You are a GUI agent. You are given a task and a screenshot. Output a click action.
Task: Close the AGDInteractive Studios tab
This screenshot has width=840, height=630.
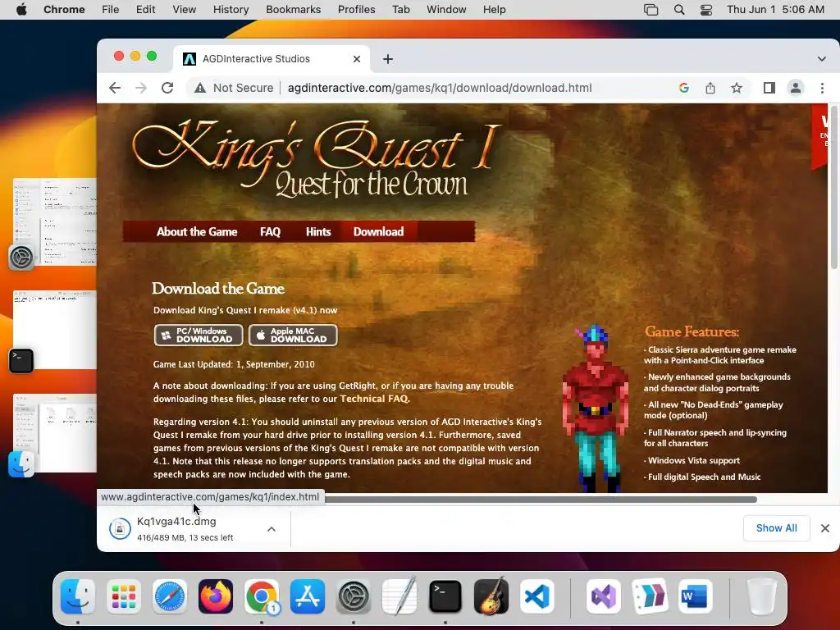click(357, 59)
